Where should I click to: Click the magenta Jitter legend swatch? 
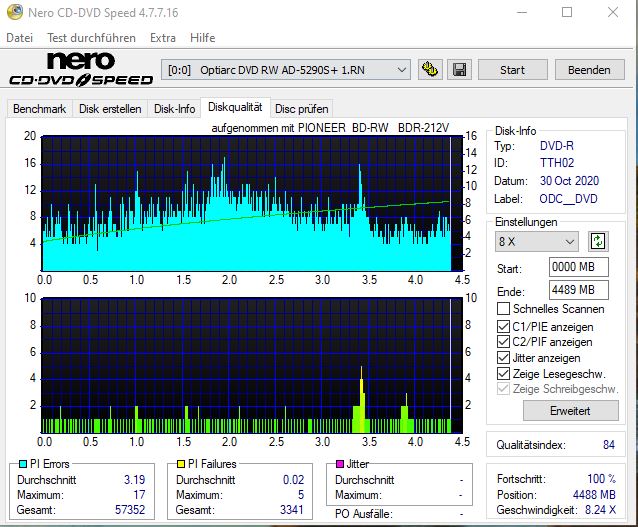tap(340, 465)
